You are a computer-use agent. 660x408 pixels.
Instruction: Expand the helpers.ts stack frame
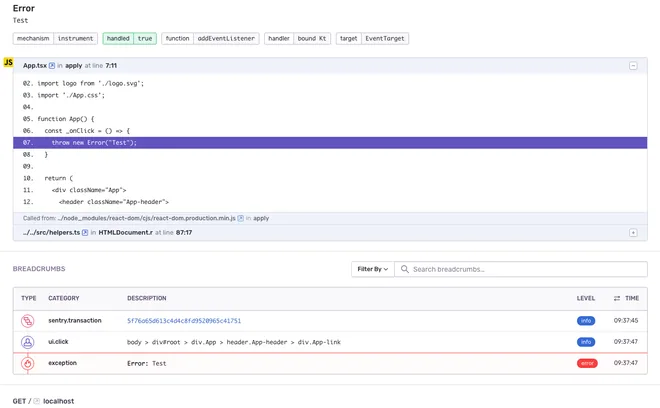point(633,232)
